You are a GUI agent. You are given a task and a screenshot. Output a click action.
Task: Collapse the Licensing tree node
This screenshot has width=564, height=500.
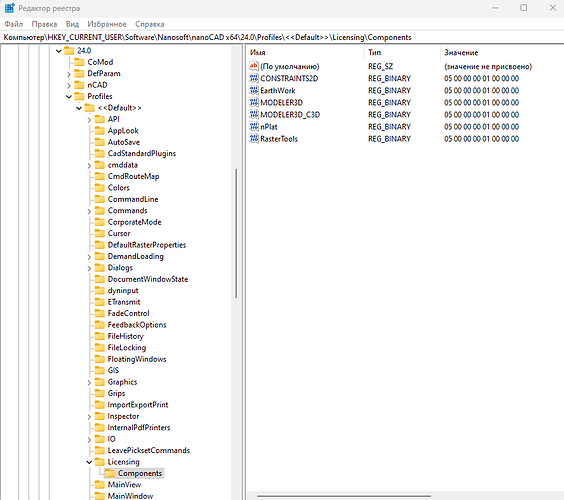coord(89,462)
